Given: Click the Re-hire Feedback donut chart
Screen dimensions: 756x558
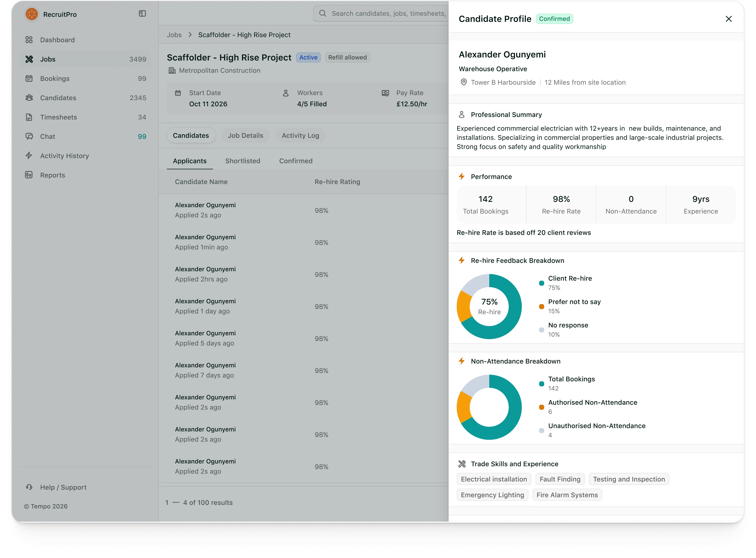Looking at the screenshot, I should pos(489,306).
